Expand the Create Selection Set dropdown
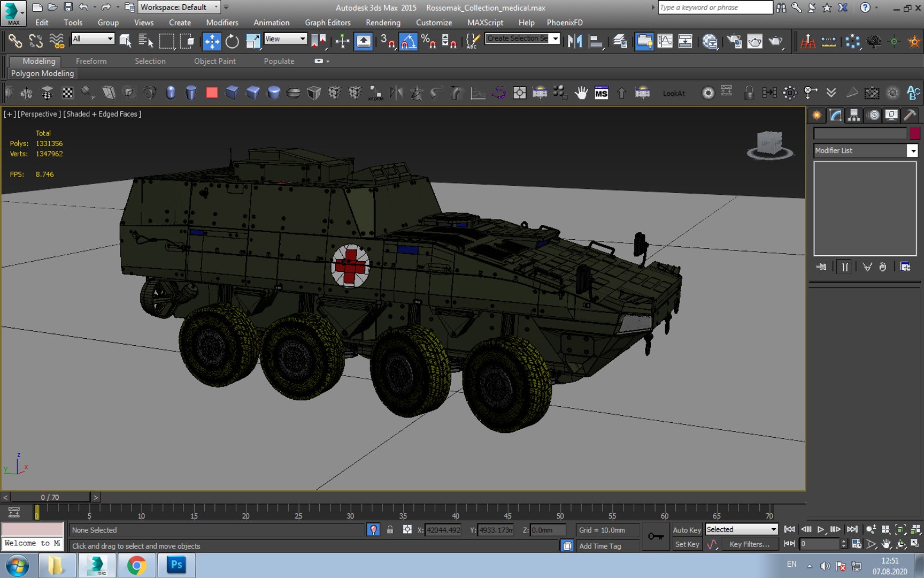This screenshot has height=578, width=924. click(555, 39)
